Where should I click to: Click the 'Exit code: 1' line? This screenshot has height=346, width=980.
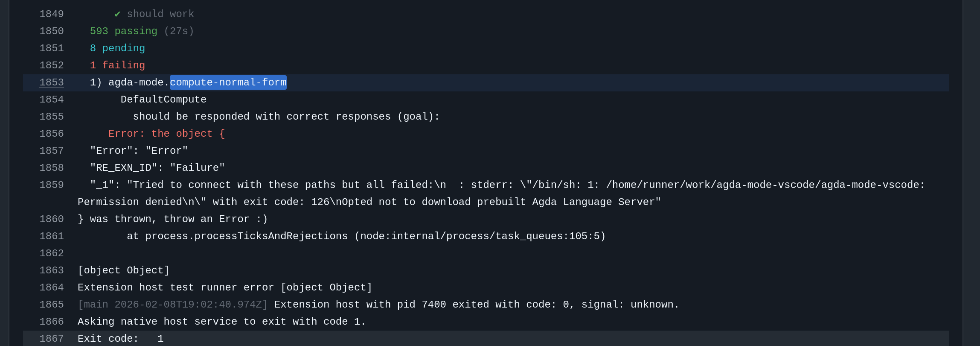(x=121, y=339)
